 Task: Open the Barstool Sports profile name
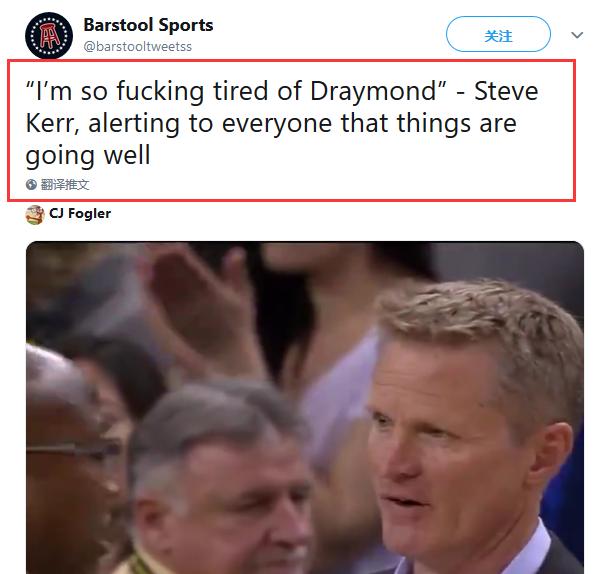point(148,25)
